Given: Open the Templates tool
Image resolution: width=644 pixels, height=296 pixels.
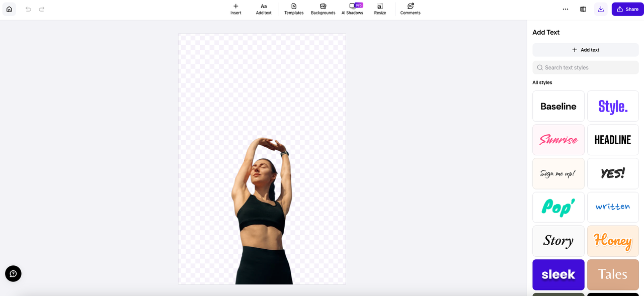Looking at the screenshot, I should 294,9.
